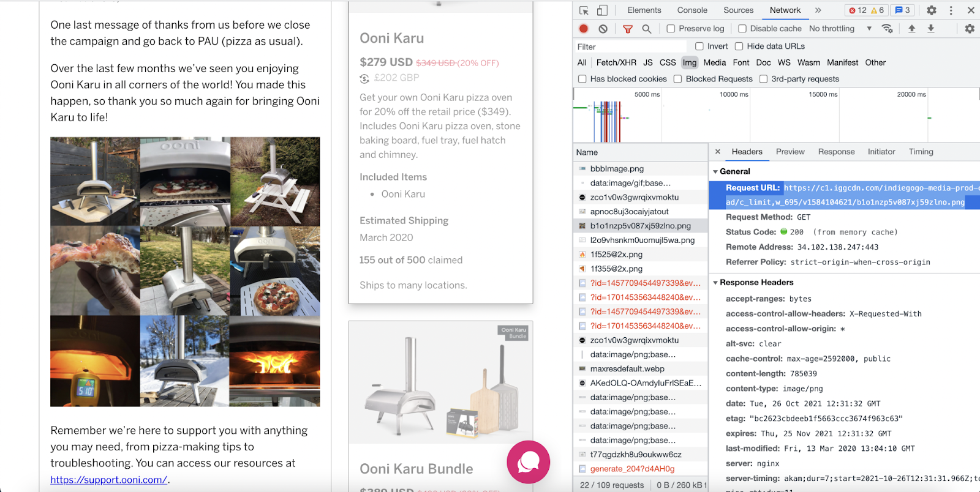View the Initiator tab

pyautogui.click(x=881, y=152)
